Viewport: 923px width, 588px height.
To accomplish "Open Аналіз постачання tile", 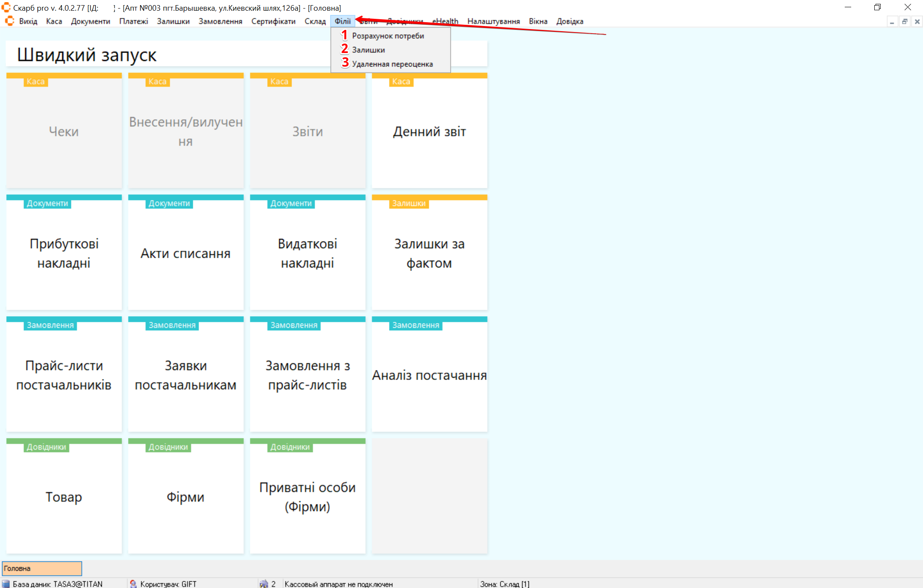I will pyautogui.click(x=429, y=375).
